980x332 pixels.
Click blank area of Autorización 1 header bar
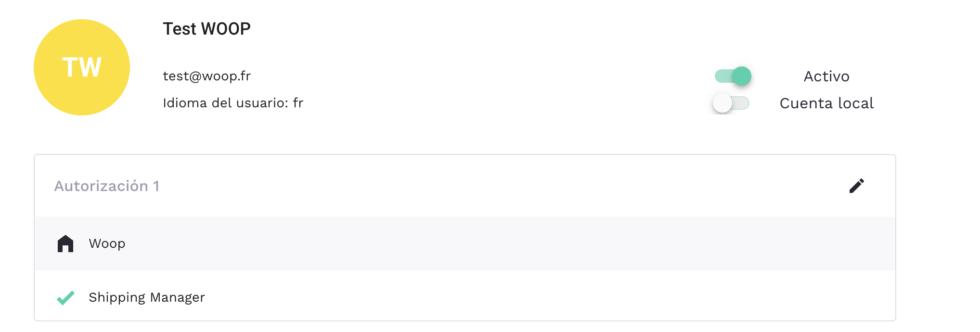[x=481, y=186]
